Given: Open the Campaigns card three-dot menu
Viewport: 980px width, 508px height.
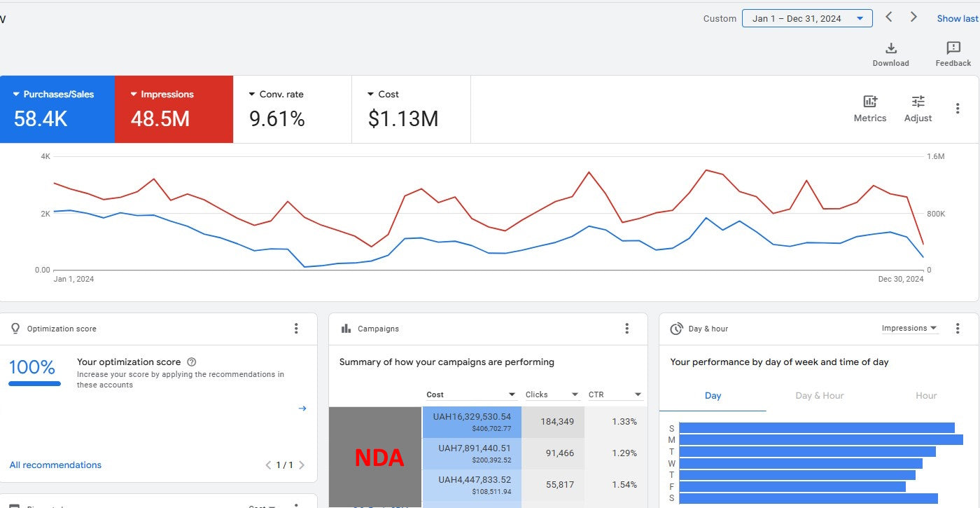Looking at the screenshot, I should [626, 329].
